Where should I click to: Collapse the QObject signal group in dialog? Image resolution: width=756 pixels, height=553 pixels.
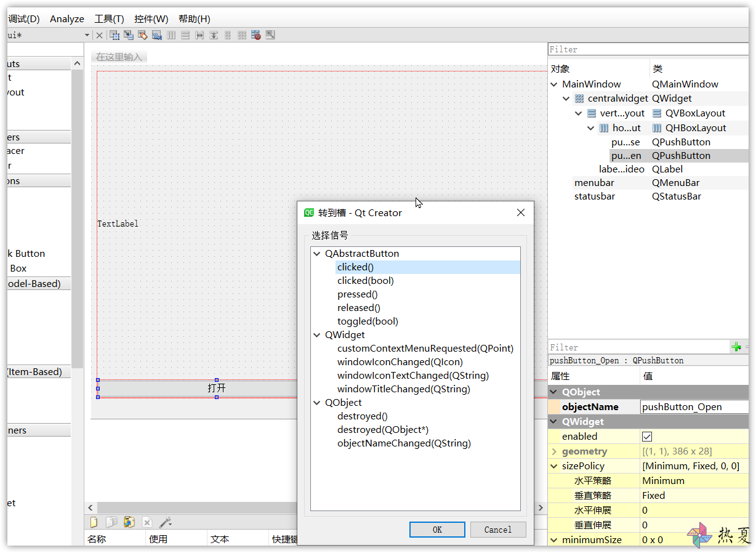(317, 403)
